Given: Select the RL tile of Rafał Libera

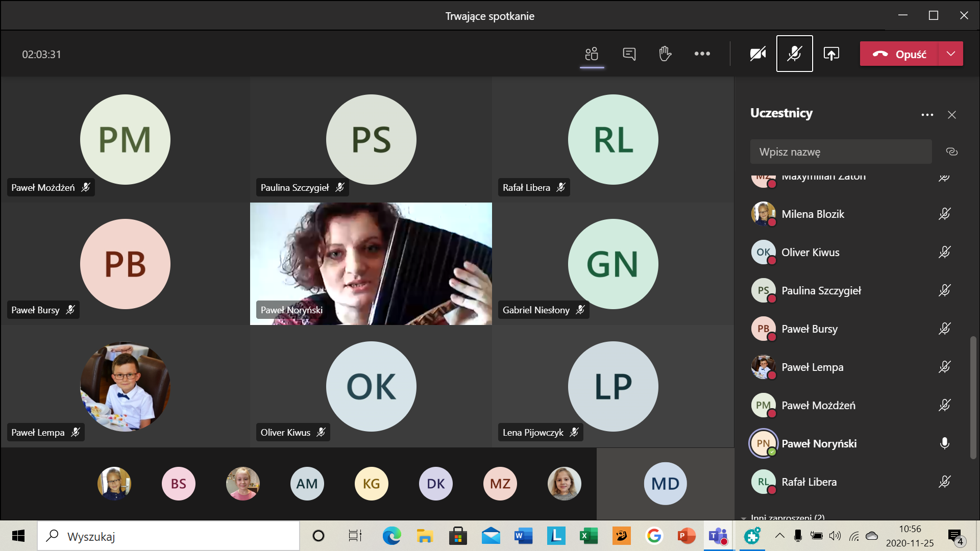Looking at the screenshot, I should click(x=613, y=139).
